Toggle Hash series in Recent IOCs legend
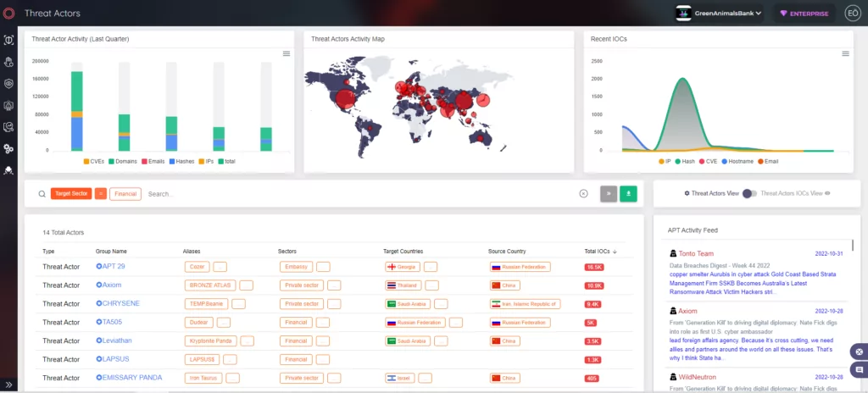 pos(685,161)
